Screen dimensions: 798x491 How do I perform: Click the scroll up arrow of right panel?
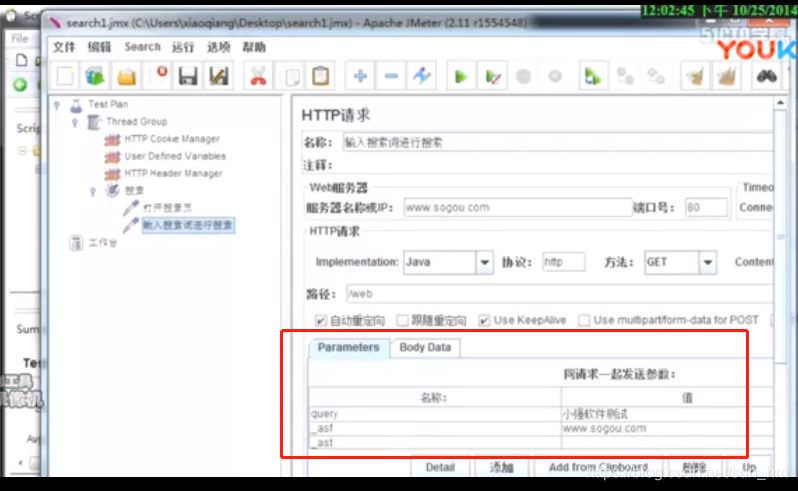[780, 103]
